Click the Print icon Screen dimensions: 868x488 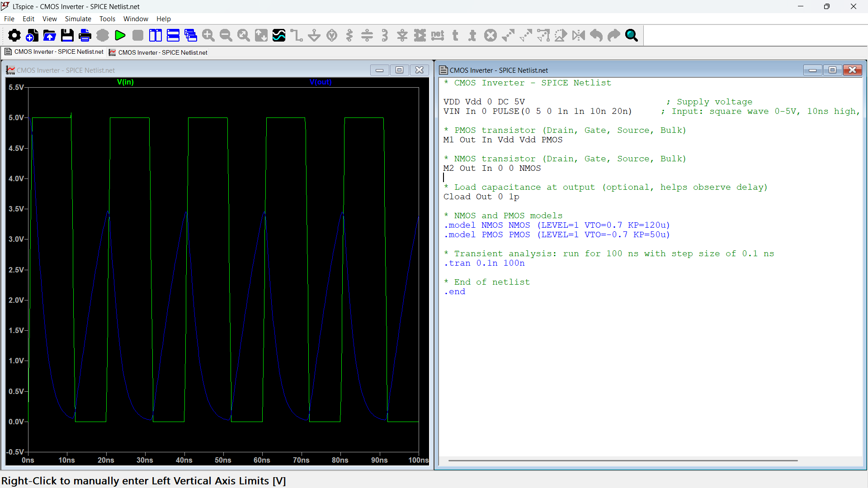85,35
